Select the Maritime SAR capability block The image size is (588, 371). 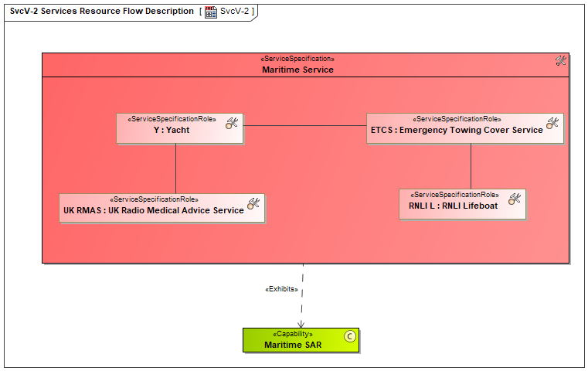301,340
